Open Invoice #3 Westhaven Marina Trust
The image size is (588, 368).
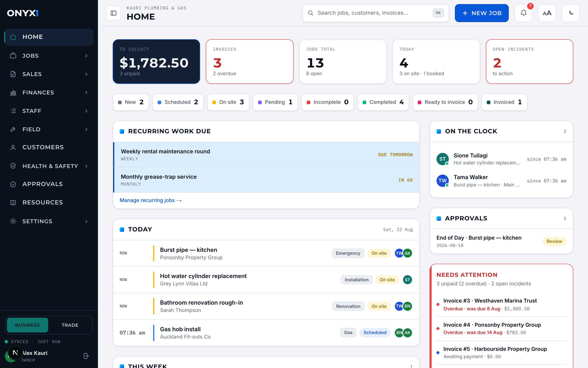501,304
